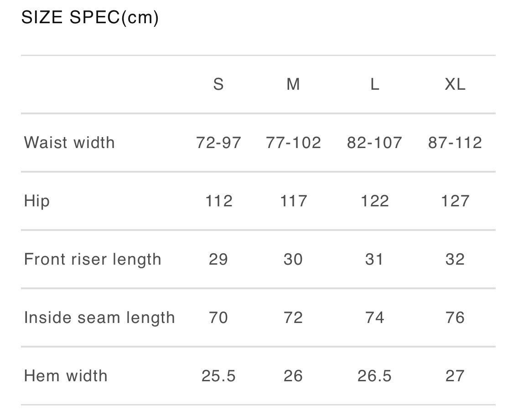Screen dimensions: 523x420
Task: Click the Front riser length label
Action: click(x=93, y=259)
